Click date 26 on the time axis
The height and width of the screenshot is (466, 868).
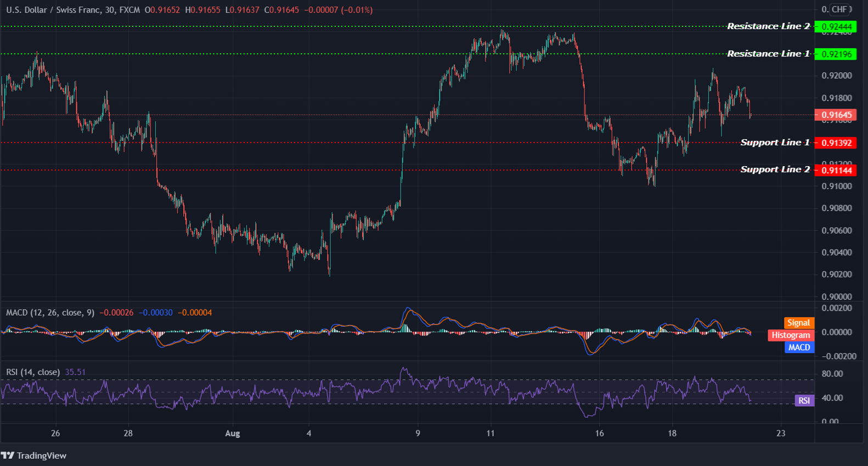(55, 433)
